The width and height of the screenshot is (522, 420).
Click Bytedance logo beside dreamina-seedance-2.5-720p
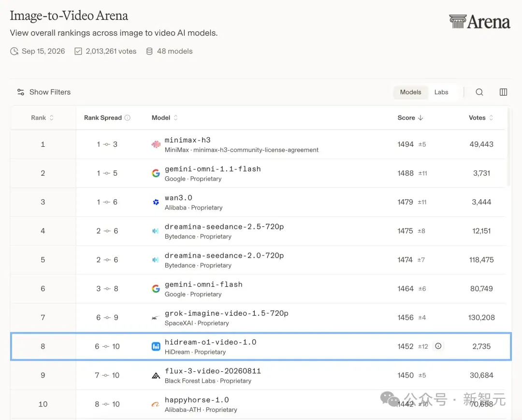[156, 231]
